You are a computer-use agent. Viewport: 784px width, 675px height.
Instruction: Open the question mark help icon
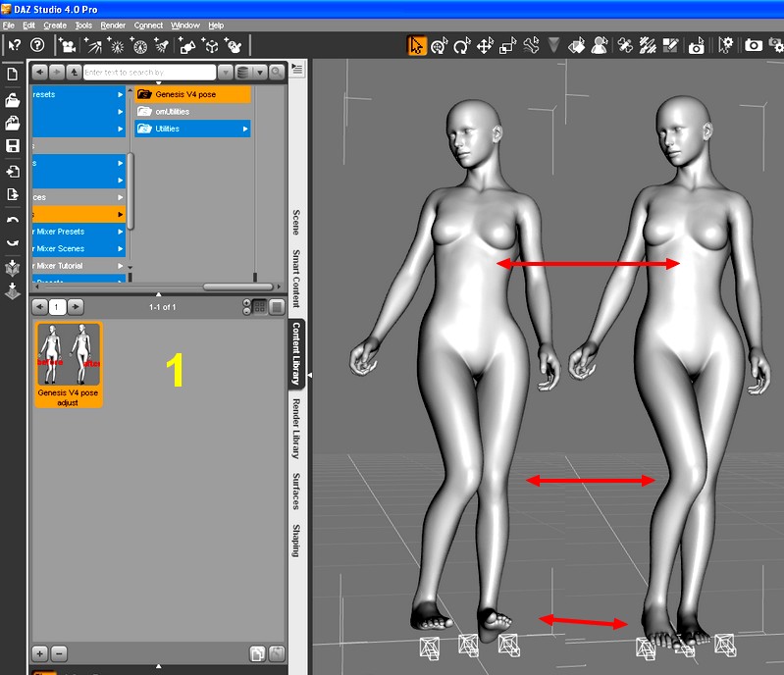[x=37, y=45]
